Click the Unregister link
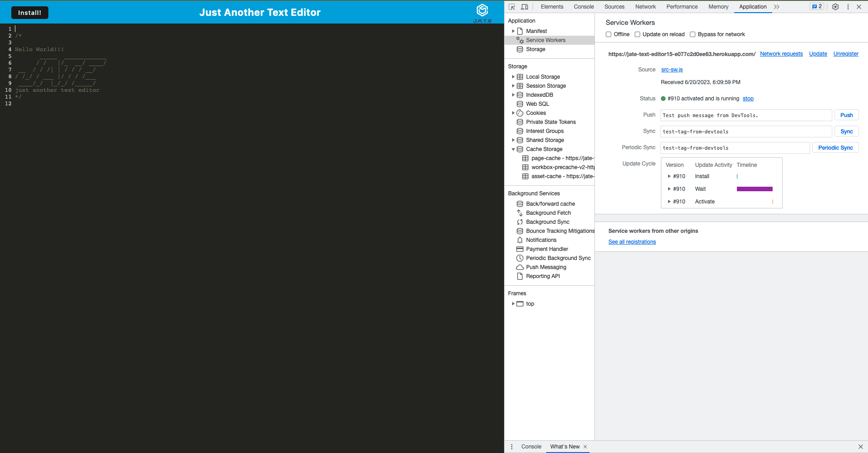Viewport: 868px width, 453px height. pos(846,54)
